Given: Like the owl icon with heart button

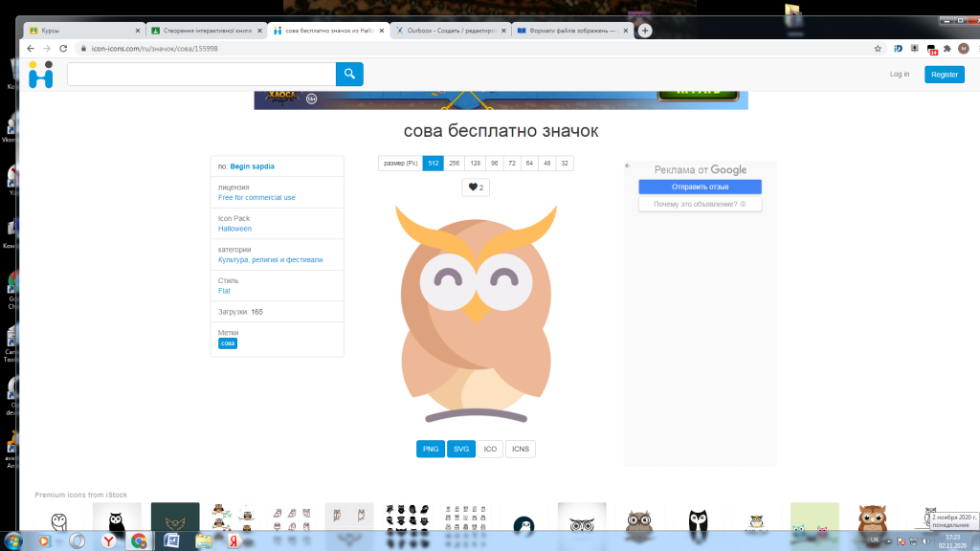Looking at the screenshot, I should [x=475, y=187].
